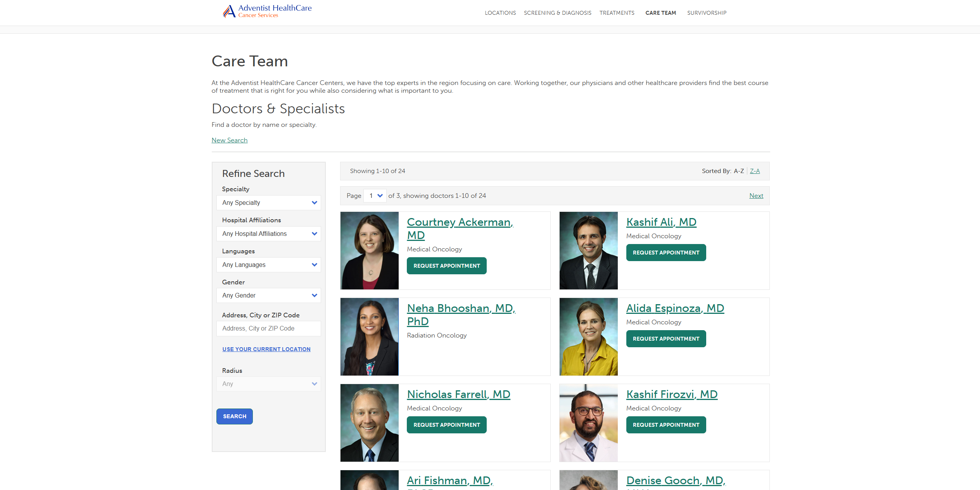Open the Survivorship navigation item
This screenshot has width=980, height=490.
tap(707, 13)
